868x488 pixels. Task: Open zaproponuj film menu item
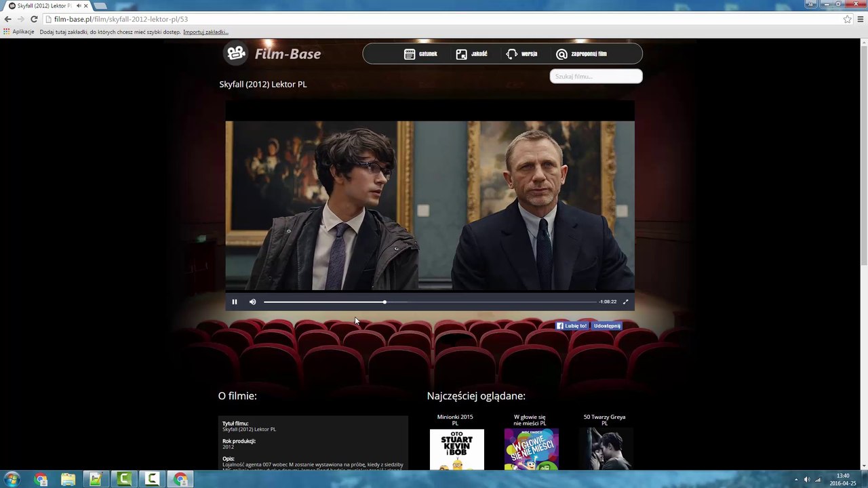pos(581,54)
